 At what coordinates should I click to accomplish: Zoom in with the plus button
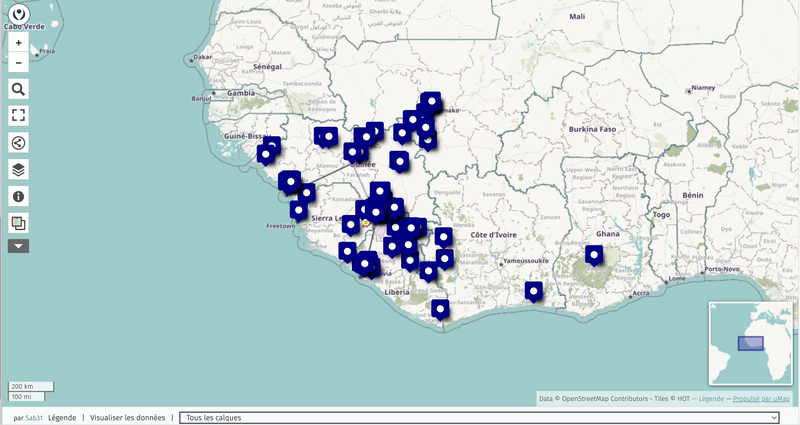click(x=18, y=43)
